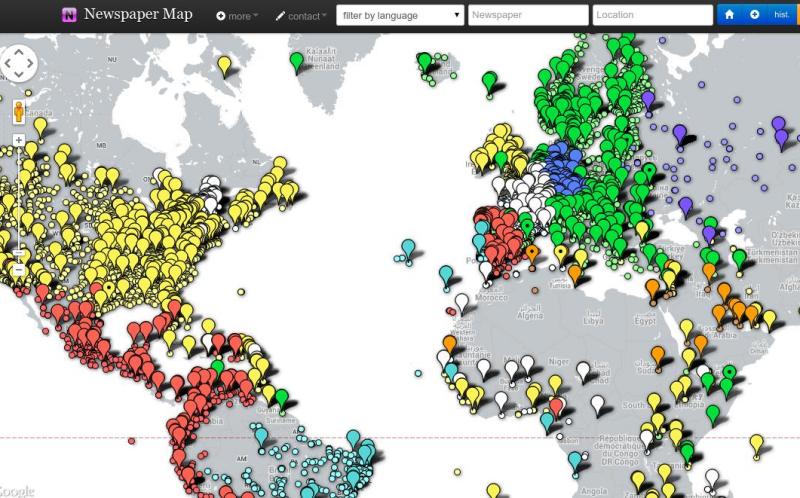
Task: Click the blue home icon button
Action: click(x=730, y=15)
